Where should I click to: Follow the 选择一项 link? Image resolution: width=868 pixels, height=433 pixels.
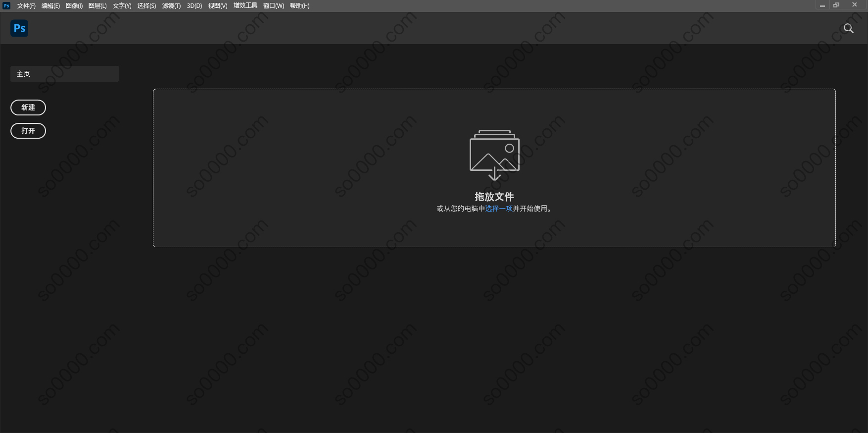coord(499,209)
